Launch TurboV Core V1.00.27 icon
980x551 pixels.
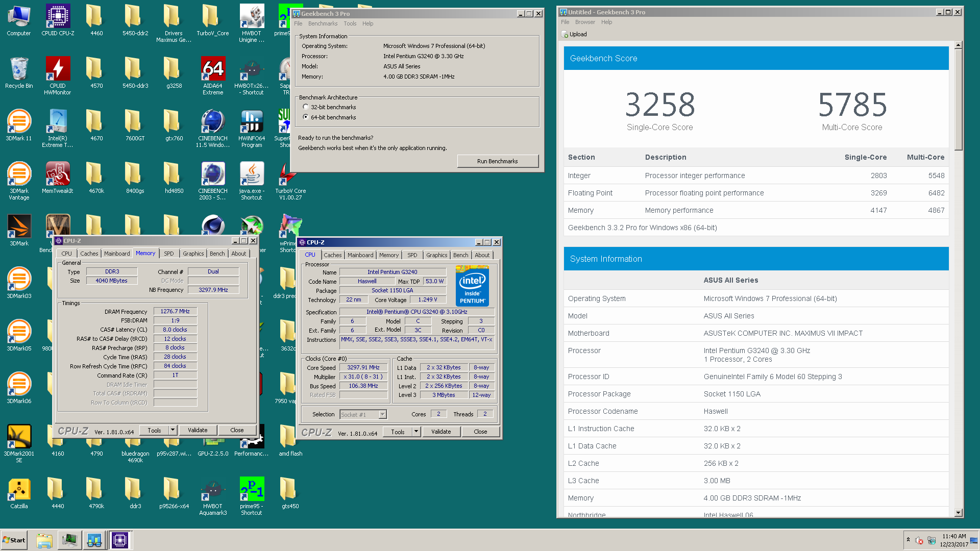pos(290,181)
